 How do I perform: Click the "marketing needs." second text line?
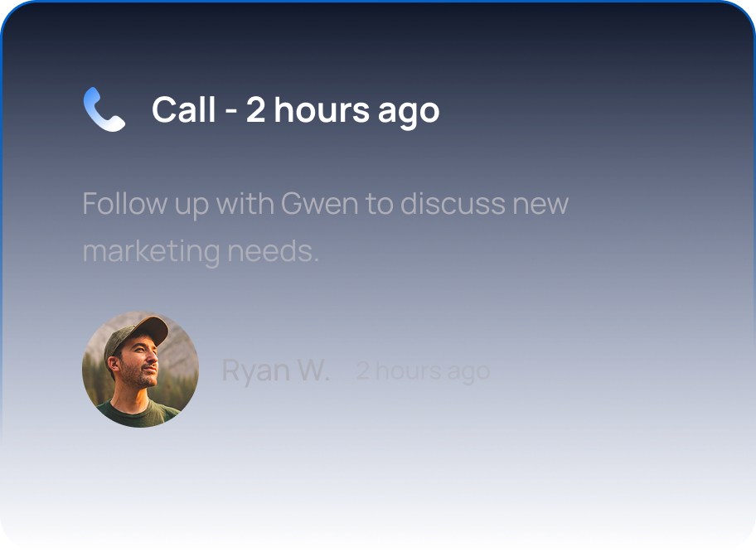click(x=201, y=251)
